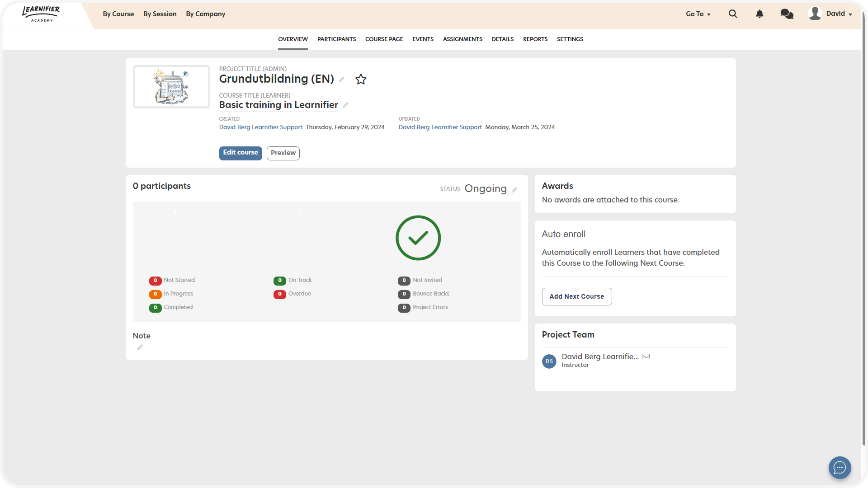Click David Berg Learnifie... team member name
Screen dimensions: 868x488
pos(600,357)
